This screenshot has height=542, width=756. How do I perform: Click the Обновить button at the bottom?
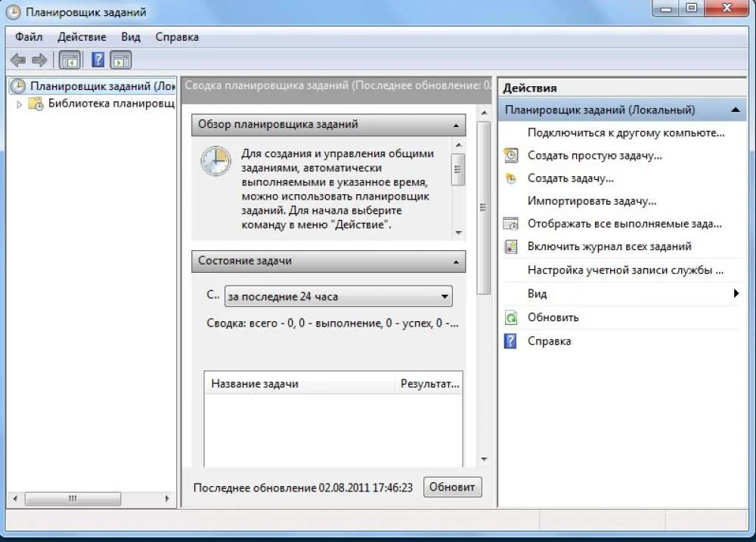point(452,487)
